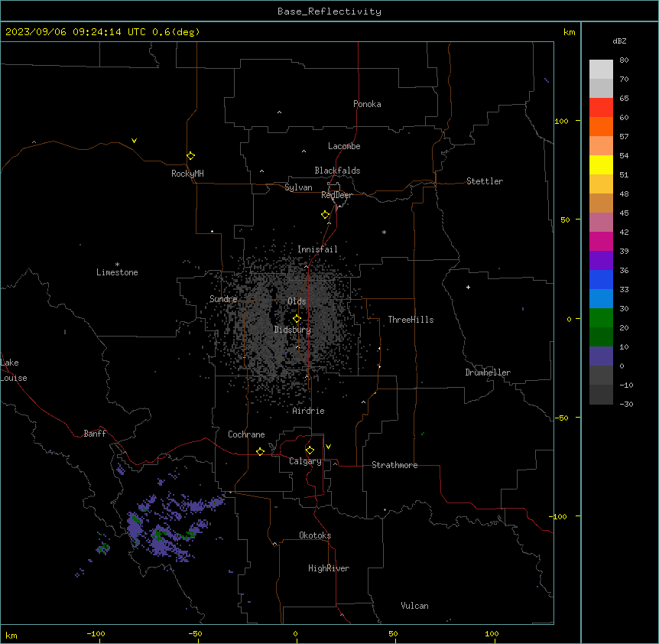Select the orange 60-57 dBZ legend swatch

point(601,126)
